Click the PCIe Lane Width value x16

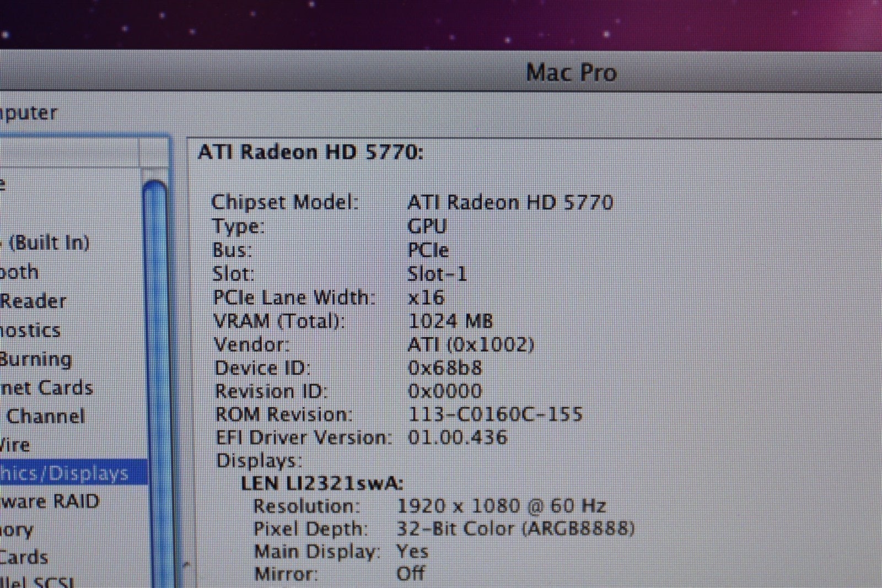[x=426, y=298]
